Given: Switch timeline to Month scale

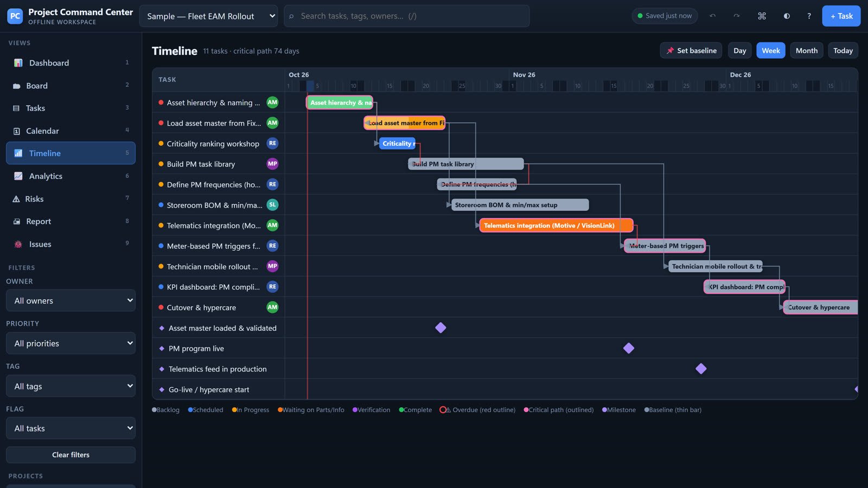Looking at the screenshot, I should pos(806,50).
